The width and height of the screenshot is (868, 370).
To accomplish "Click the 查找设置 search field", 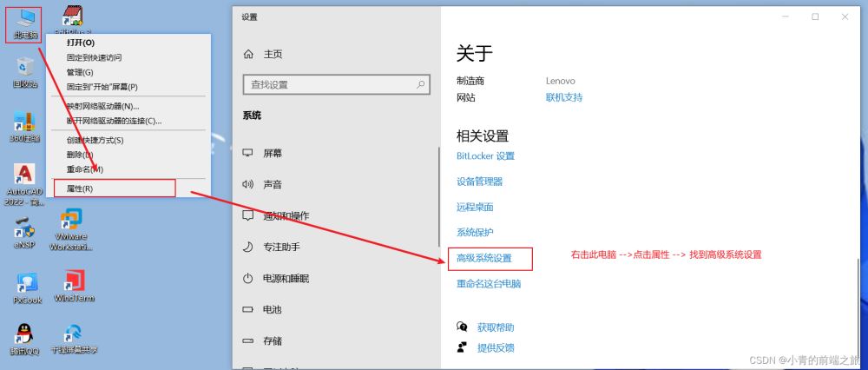I will tap(330, 84).
